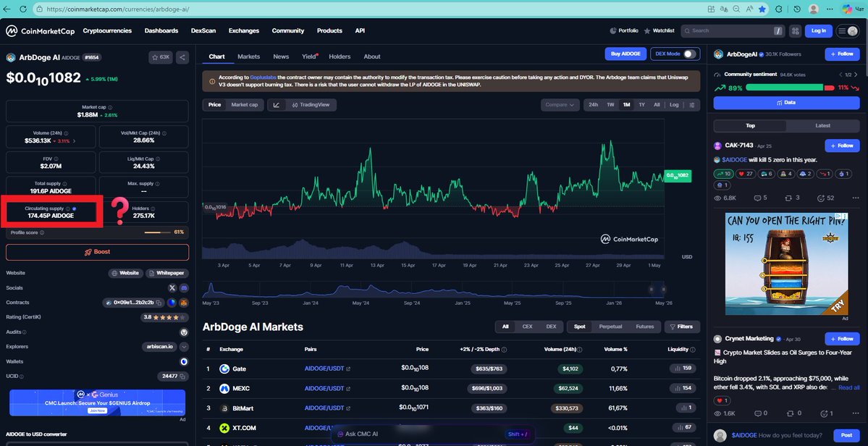Open more options on CAK-7143 post
This screenshot has width=868, height=446.
856,198
